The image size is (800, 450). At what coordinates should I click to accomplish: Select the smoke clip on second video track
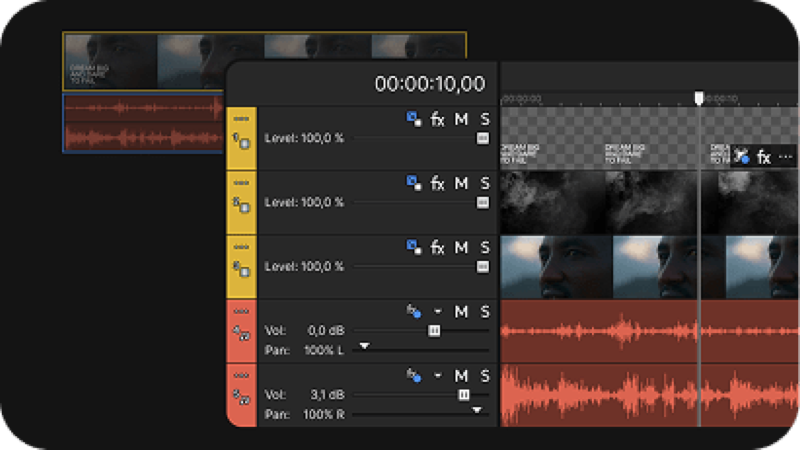point(649,203)
